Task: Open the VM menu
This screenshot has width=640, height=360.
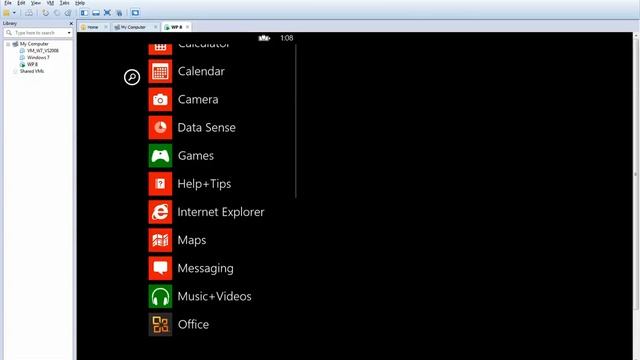Action: [x=50, y=3]
